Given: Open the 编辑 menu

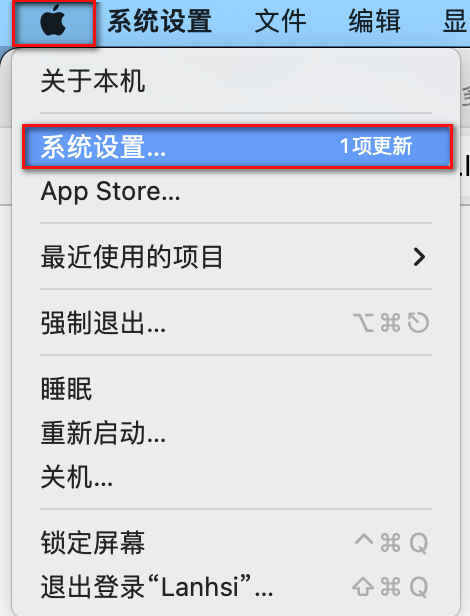Looking at the screenshot, I should click(374, 22).
